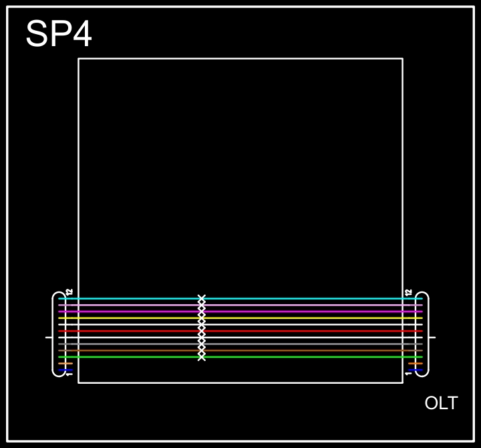Select the red fiber line
The width and height of the screenshot is (481, 448).
[x=301, y=331]
